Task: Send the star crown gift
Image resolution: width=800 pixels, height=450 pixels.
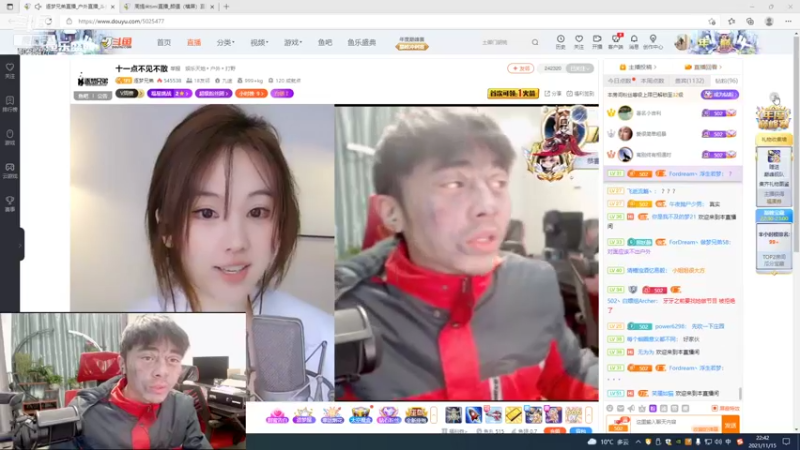Action: (304, 415)
